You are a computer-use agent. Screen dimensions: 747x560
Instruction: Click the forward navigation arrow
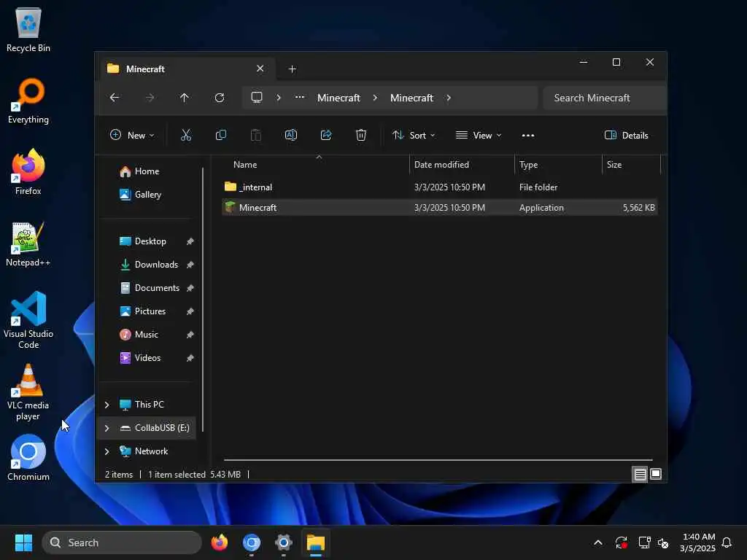150,98
